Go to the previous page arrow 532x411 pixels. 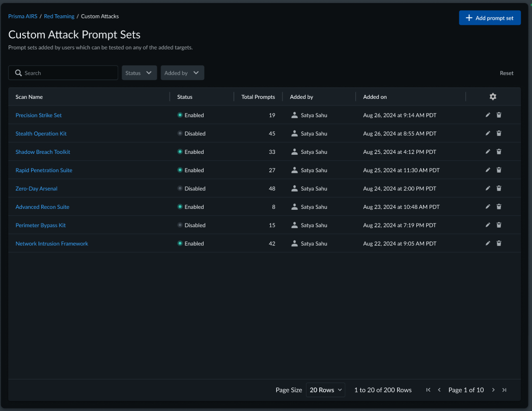pos(439,390)
